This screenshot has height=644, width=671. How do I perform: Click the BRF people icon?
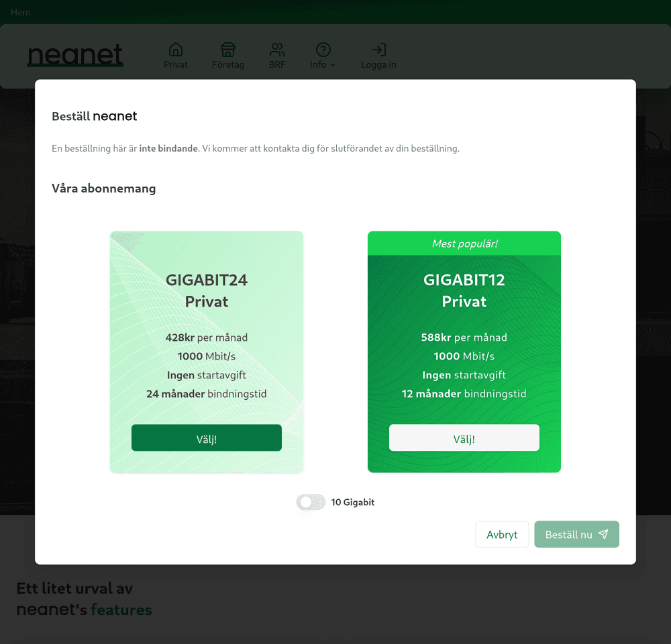click(x=277, y=50)
